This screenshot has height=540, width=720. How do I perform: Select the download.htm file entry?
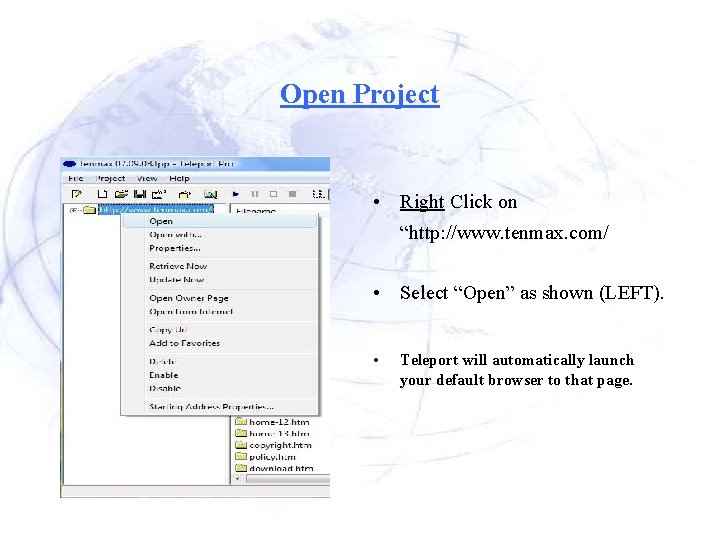coord(281,468)
